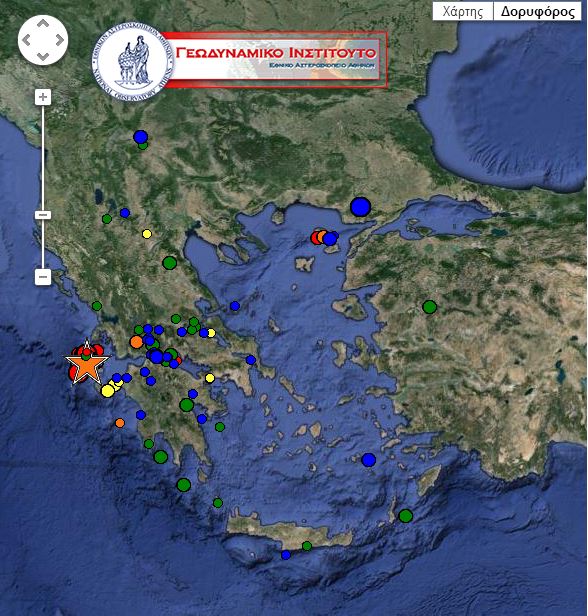
Task: Select the orange star earthquake marker
Action: point(87,364)
